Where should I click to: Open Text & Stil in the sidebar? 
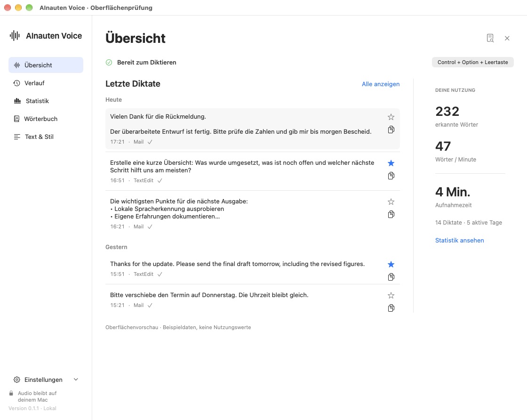(46, 137)
